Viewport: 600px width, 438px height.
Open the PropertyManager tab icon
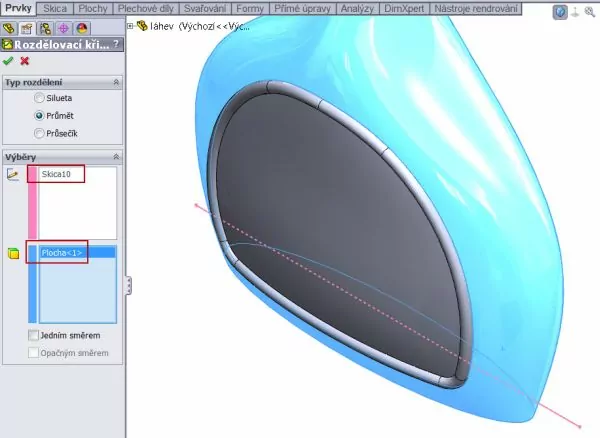tap(27, 28)
